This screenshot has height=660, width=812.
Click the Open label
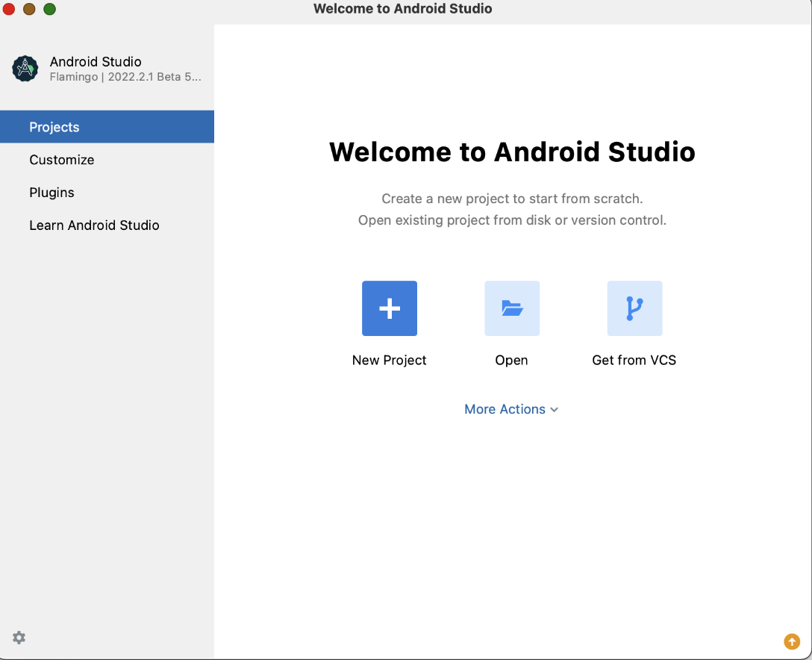[511, 360]
